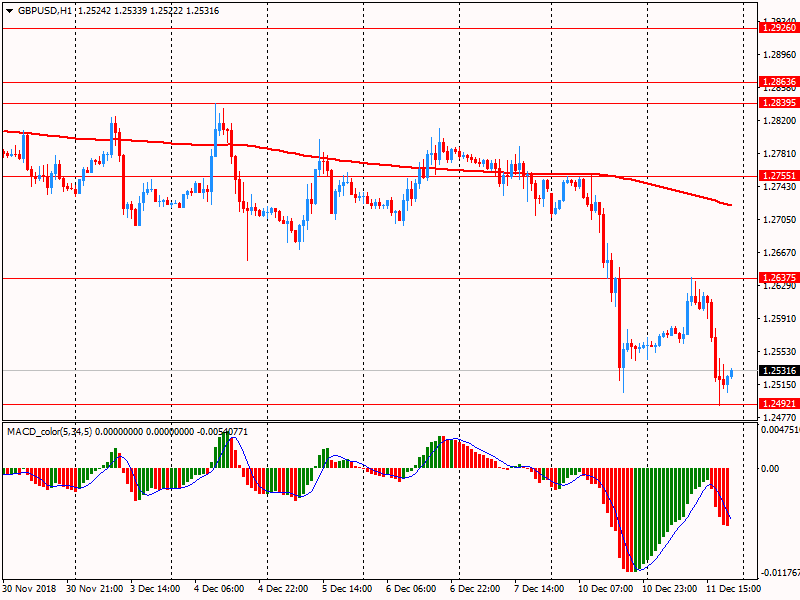The image size is (800, 600).
Task: Click the current price tag 1.25316
Action: [779, 370]
